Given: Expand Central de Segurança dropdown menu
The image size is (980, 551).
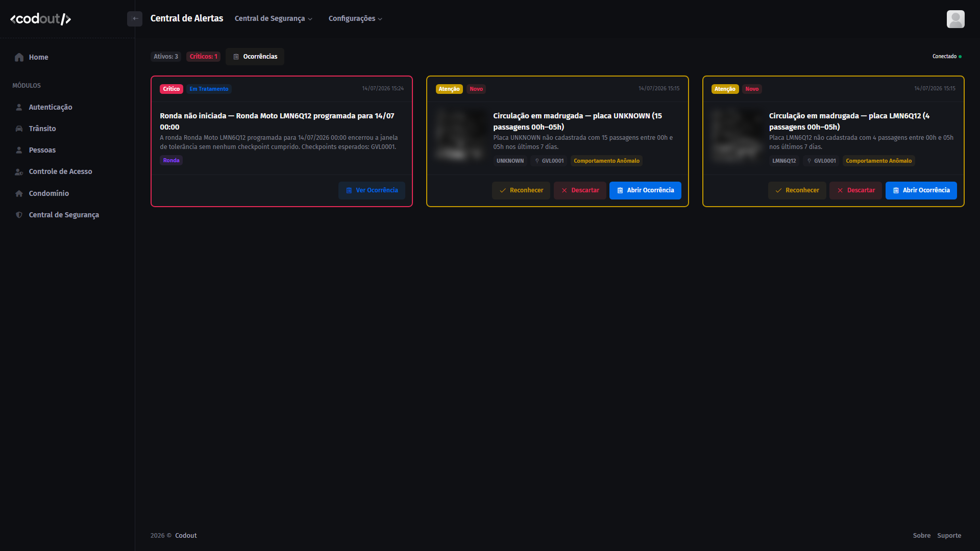Looking at the screenshot, I should pyautogui.click(x=274, y=18).
